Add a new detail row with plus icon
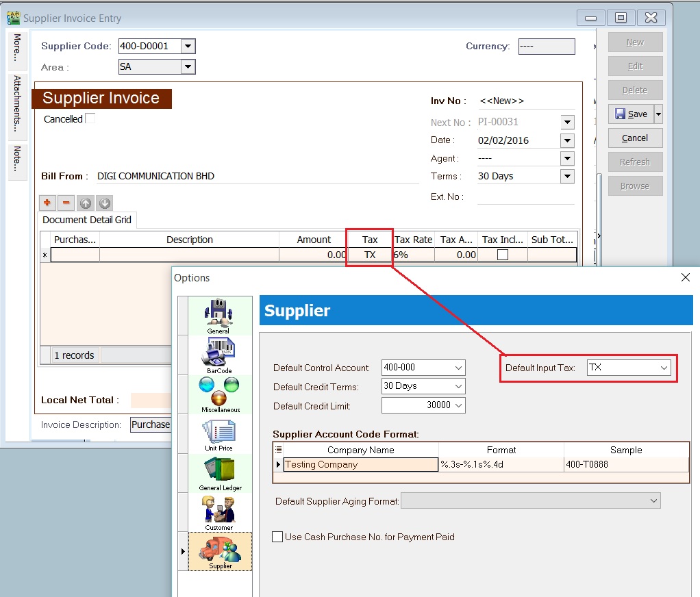This screenshot has width=700, height=597. tap(47, 203)
